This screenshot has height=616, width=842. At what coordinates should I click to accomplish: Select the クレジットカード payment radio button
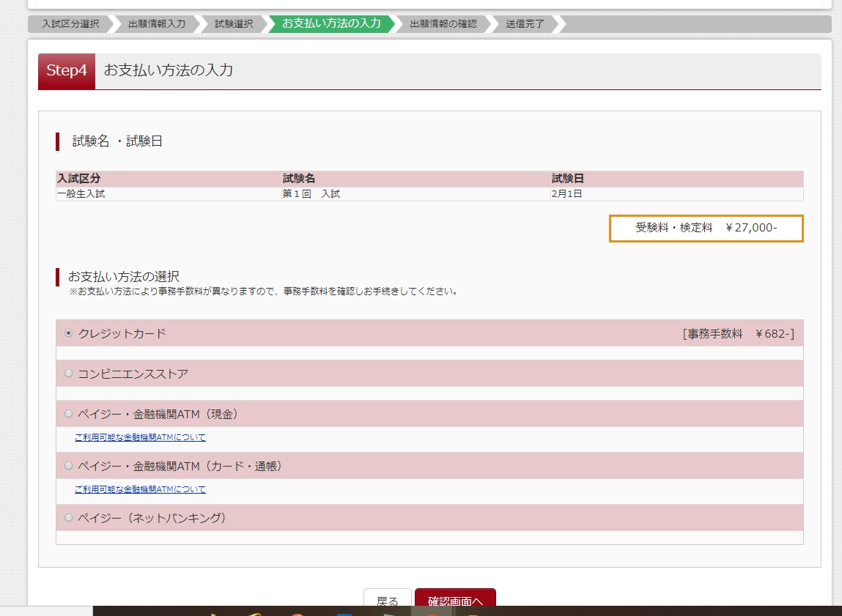pyautogui.click(x=68, y=333)
